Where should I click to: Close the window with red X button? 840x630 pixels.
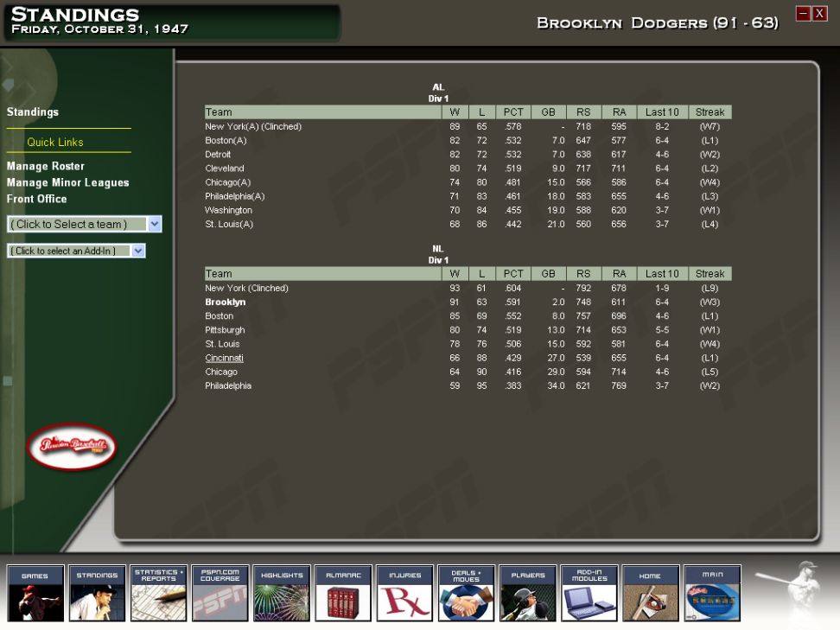(819, 13)
